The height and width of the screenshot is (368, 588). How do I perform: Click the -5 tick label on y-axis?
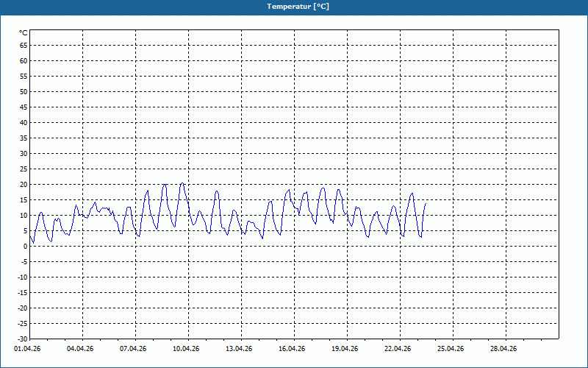24,261
